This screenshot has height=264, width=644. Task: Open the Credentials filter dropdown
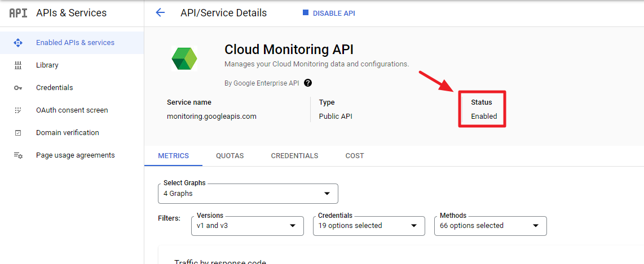pyautogui.click(x=369, y=226)
